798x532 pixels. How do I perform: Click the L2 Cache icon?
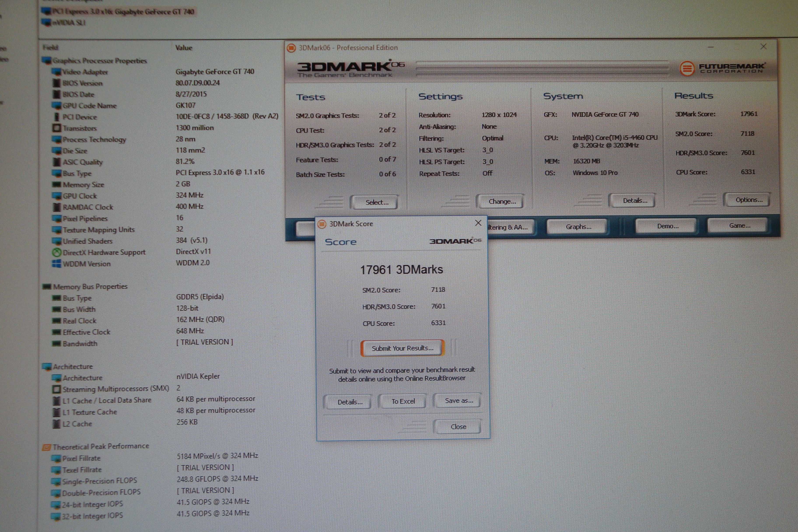coord(56,424)
